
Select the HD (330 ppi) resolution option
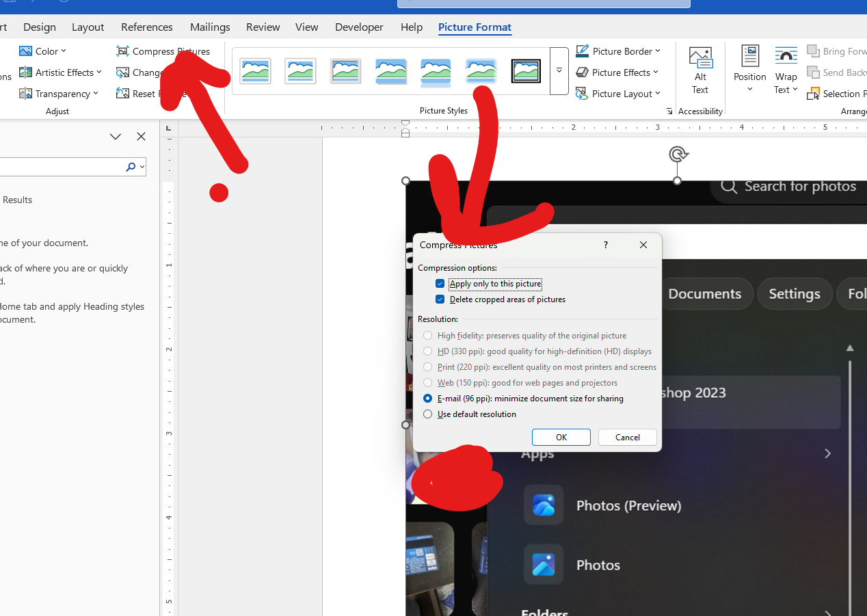pyautogui.click(x=428, y=351)
